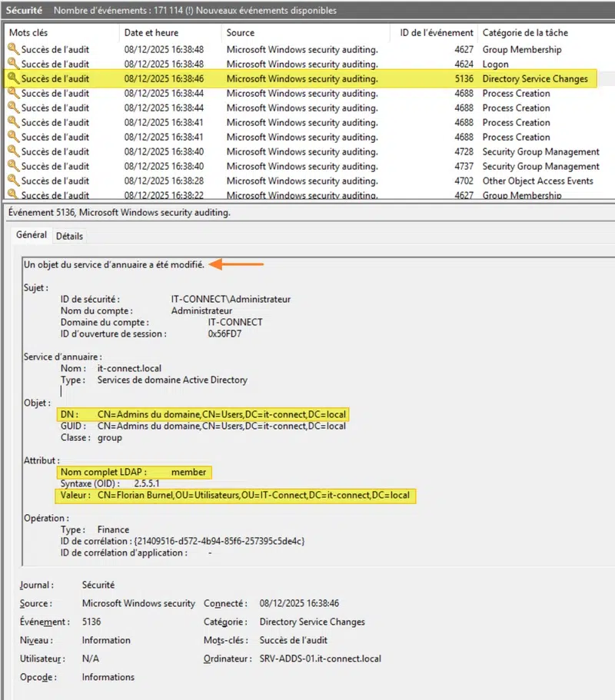This screenshot has width=615, height=700.
Task: Click the GUID line of the object
Action: coord(203,426)
